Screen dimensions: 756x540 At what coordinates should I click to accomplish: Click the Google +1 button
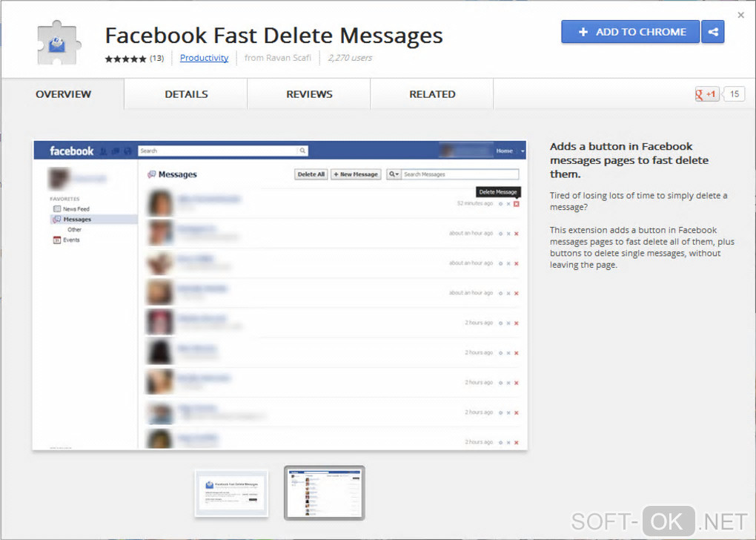(706, 94)
